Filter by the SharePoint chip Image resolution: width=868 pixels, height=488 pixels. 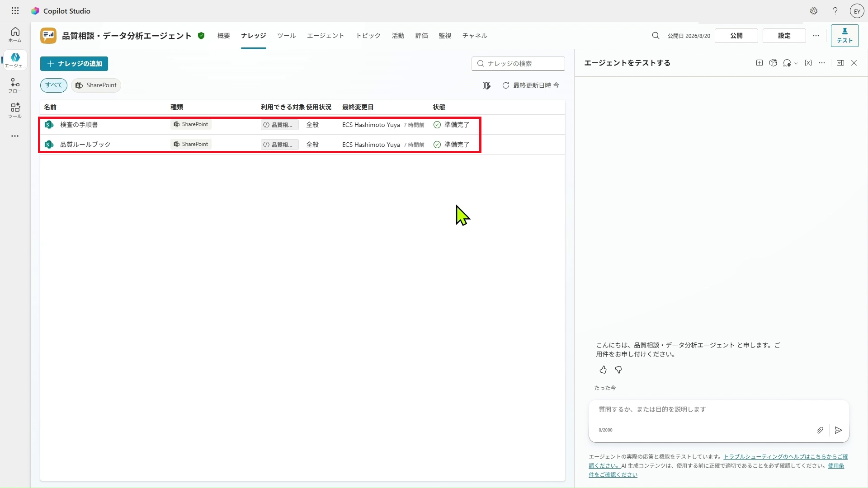pos(96,85)
